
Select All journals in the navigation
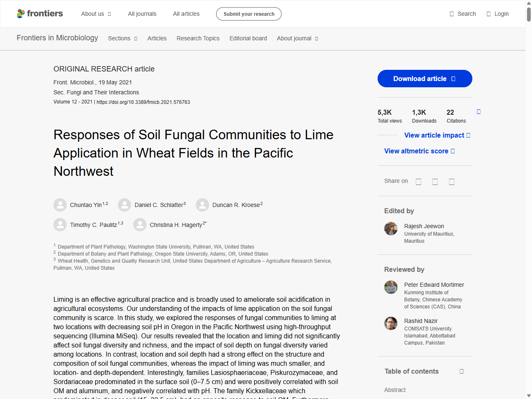(142, 13)
